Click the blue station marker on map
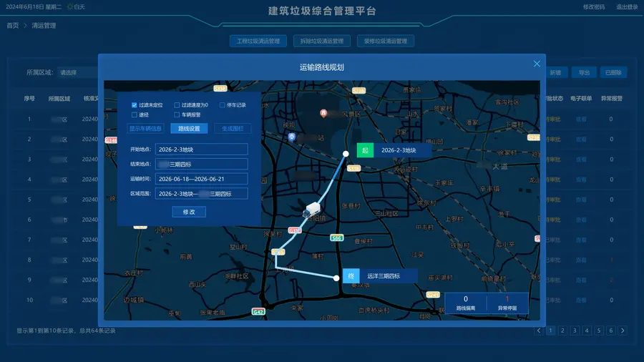The width and height of the screenshot is (644, 362). [292, 137]
